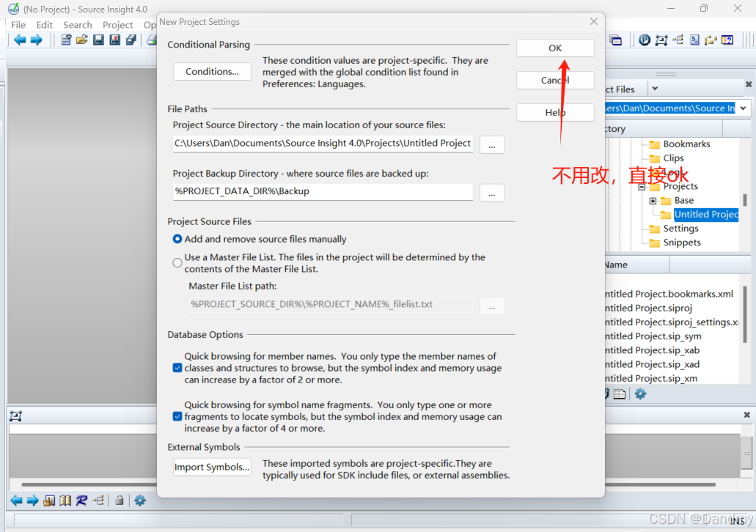Toggle quick browsing for member names checkbox
The height and width of the screenshot is (532, 756).
(177, 368)
